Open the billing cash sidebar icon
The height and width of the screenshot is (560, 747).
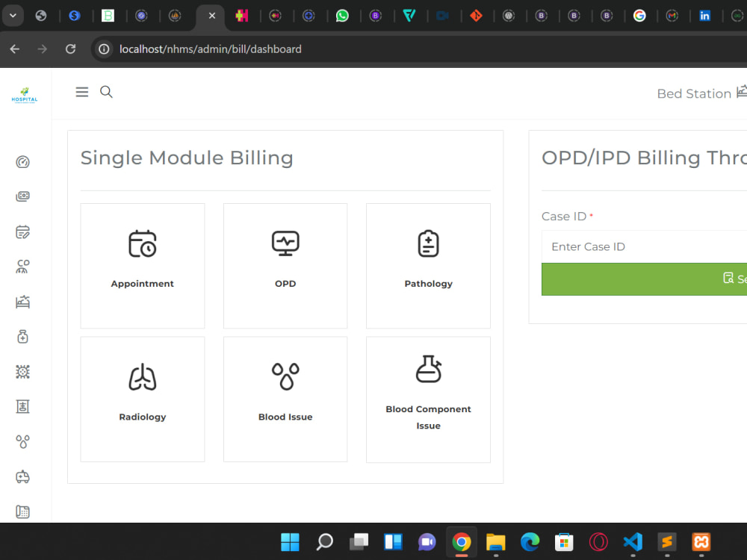[23, 196]
